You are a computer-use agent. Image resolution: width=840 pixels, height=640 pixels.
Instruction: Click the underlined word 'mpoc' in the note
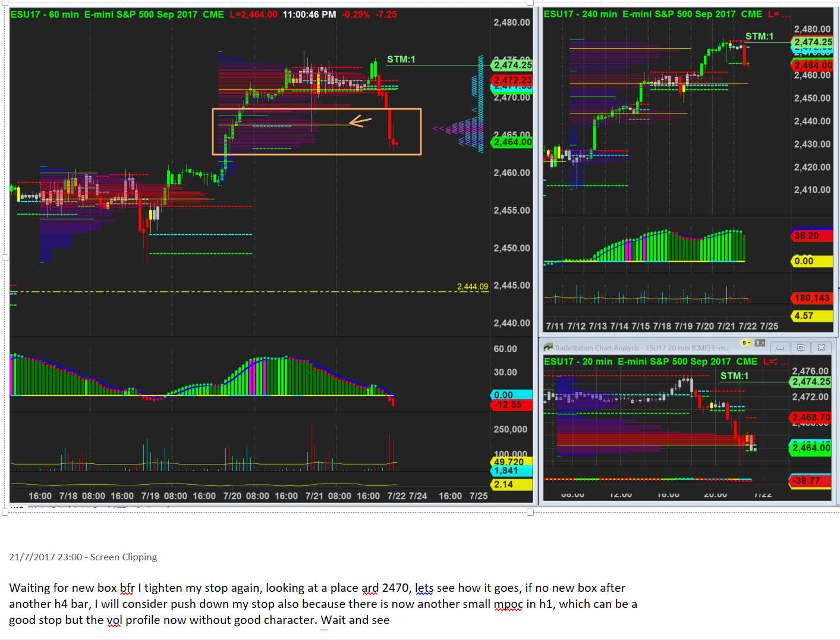(x=508, y=604)
